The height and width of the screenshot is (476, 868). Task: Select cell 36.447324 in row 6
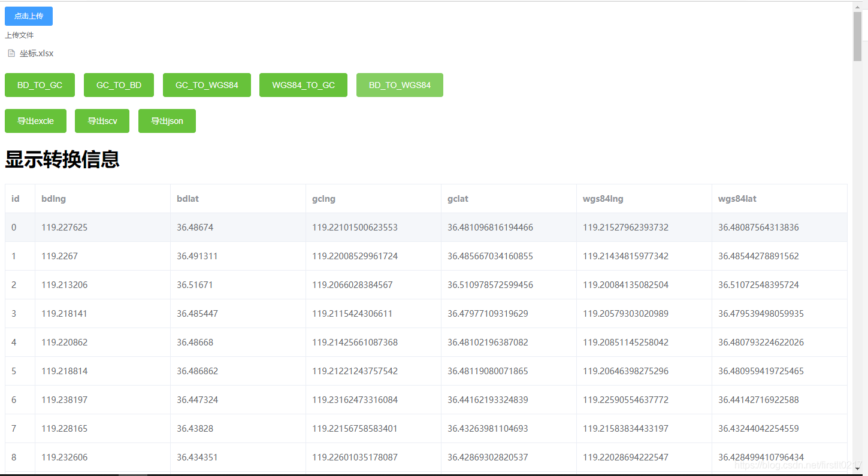tap(238, 400)
